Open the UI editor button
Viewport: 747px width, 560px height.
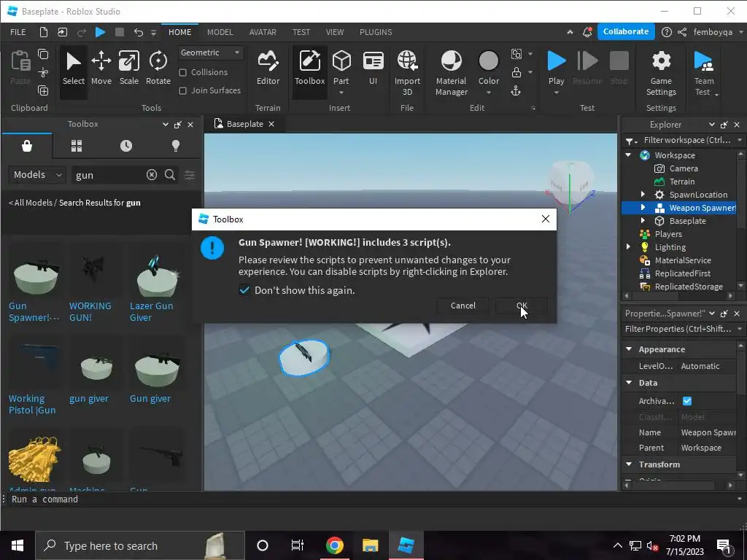(x=373, y=69)
